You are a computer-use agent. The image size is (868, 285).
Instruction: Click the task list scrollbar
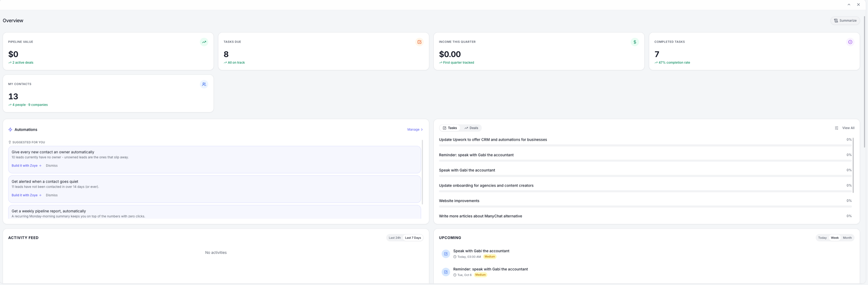pyautogui.click(x=853, y=165)
